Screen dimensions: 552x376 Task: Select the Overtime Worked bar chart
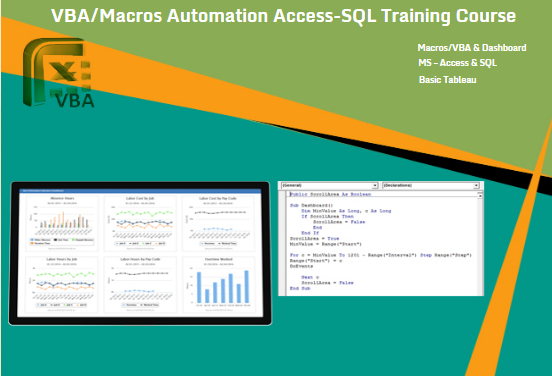(x=218, y=284)
